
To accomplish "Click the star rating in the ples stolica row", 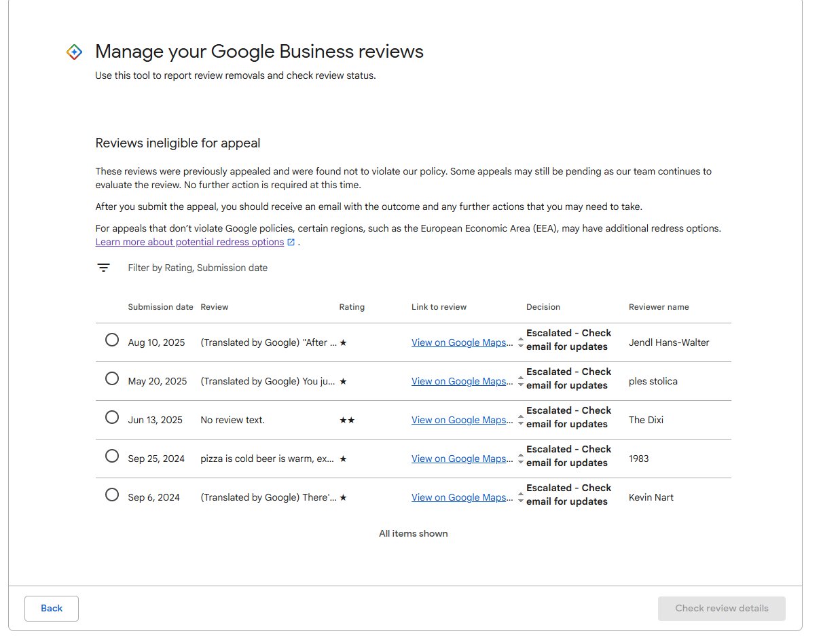I will click(x=343, y=382).
